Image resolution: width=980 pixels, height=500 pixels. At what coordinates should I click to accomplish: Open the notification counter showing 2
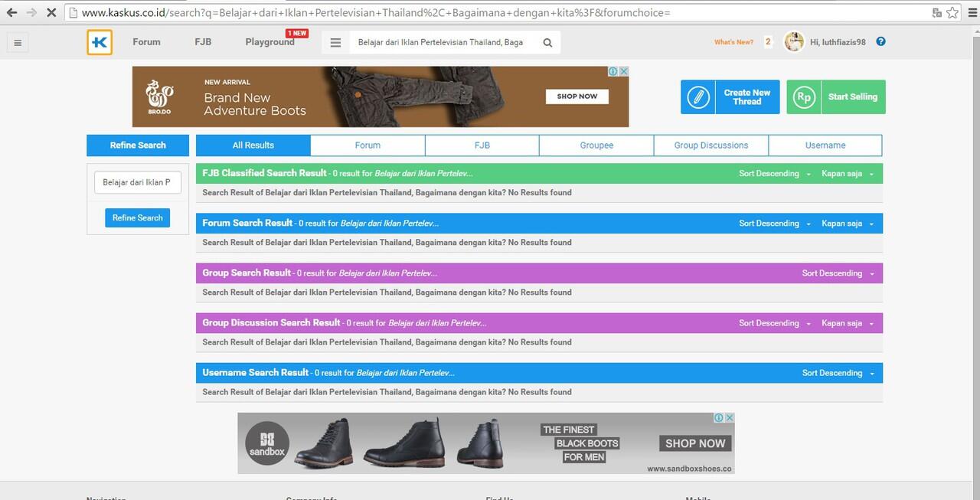click(768, 42)
